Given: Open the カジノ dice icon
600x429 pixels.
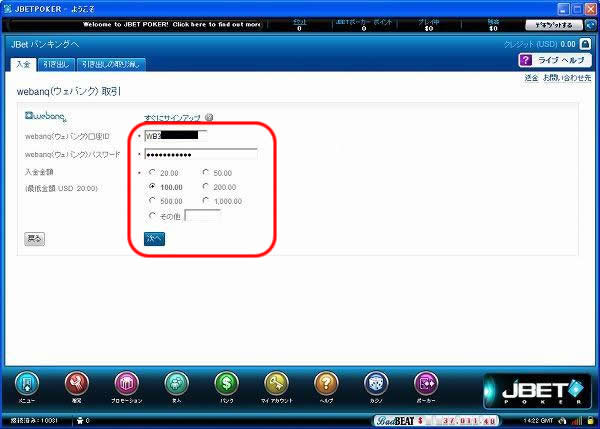Looking at the screenshot, I should 376,383.
